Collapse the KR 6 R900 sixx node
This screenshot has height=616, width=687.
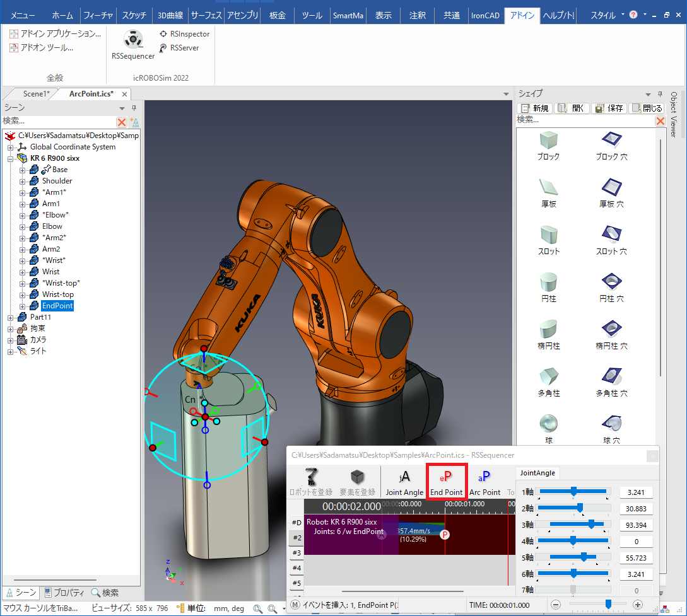point(11,158)
